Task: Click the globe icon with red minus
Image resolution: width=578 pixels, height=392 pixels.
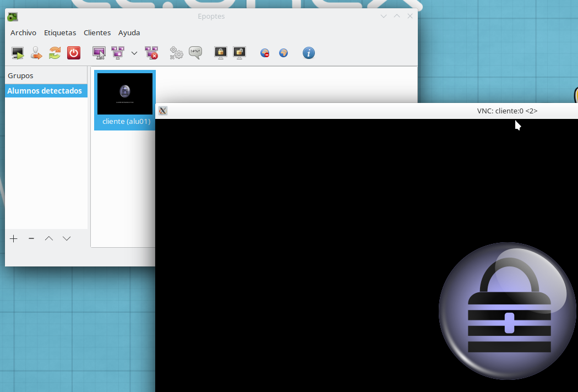Action: pos(265,53)
